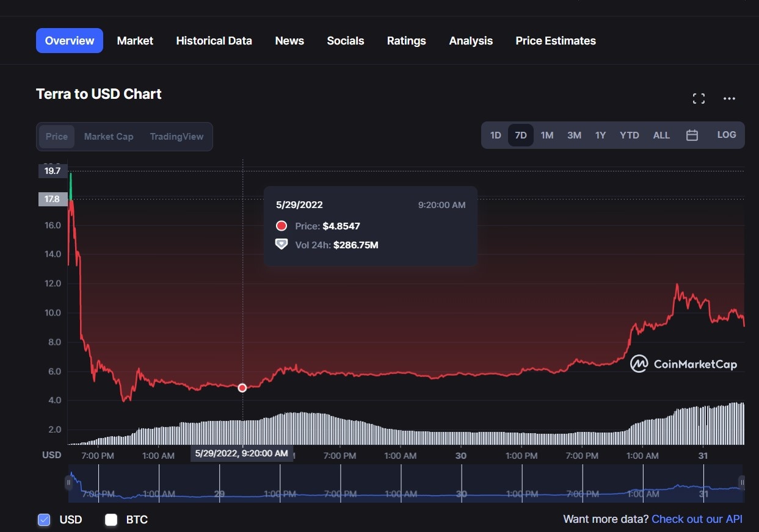Screen dimensions: 759x532
Task: Click the fullscreen chart icon
Action: click(699, 99)
